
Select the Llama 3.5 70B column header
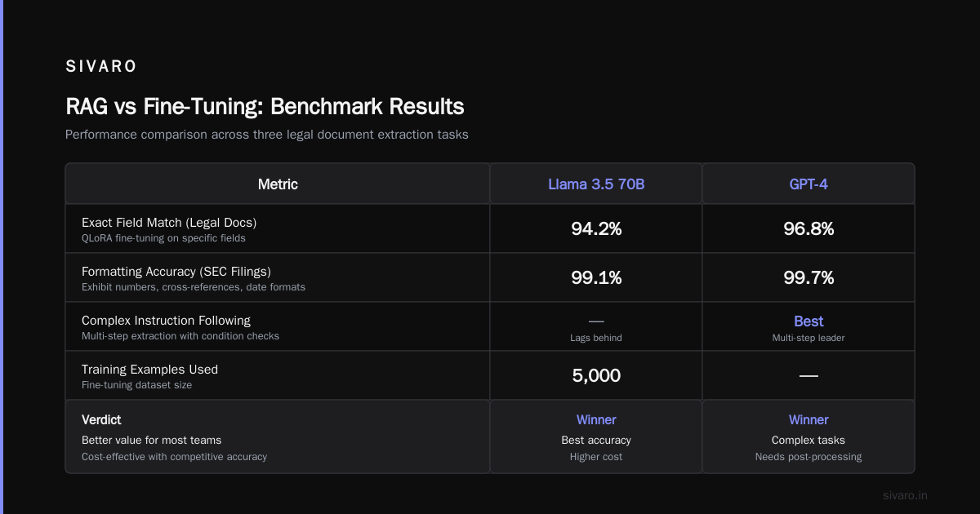[596, 184]
